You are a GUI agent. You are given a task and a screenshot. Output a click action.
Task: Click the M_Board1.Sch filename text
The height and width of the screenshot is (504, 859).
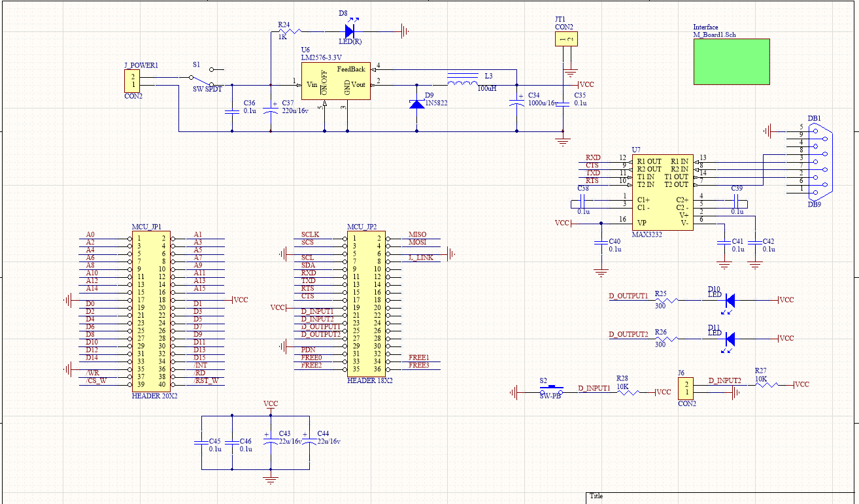pyautogui.click(x=715, y=34)
